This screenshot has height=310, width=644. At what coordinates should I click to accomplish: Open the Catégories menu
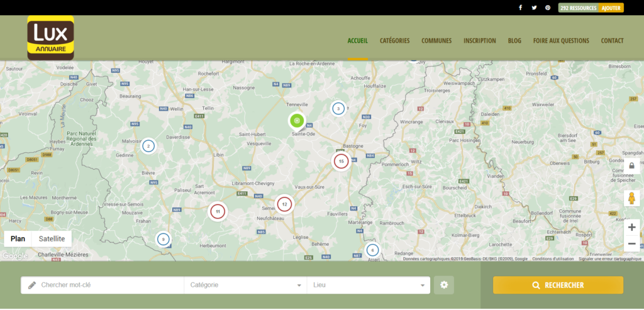[395, 41]
